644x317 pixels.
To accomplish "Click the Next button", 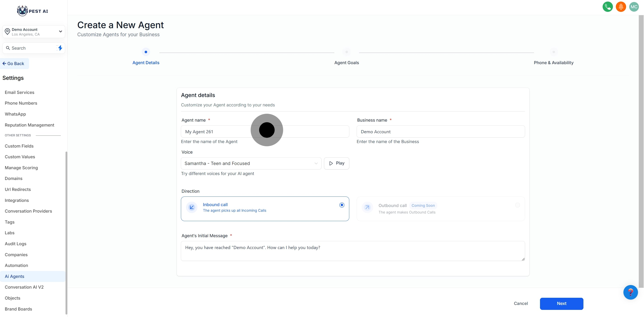I will 561,304.
